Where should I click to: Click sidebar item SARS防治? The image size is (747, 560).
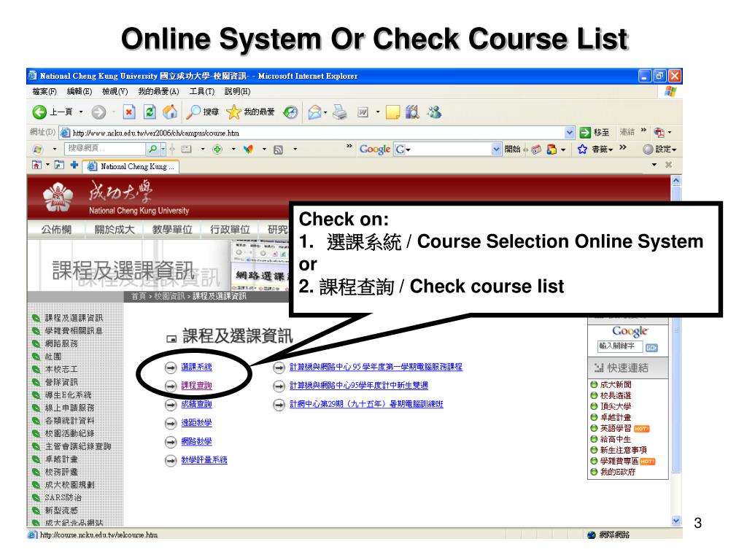(x=63, y=497)
